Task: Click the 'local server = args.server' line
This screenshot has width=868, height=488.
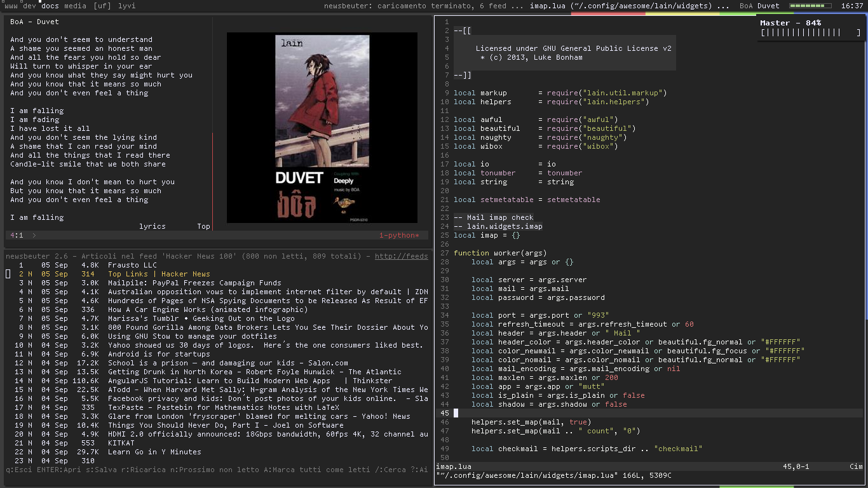Action: (x=529, y=280)
